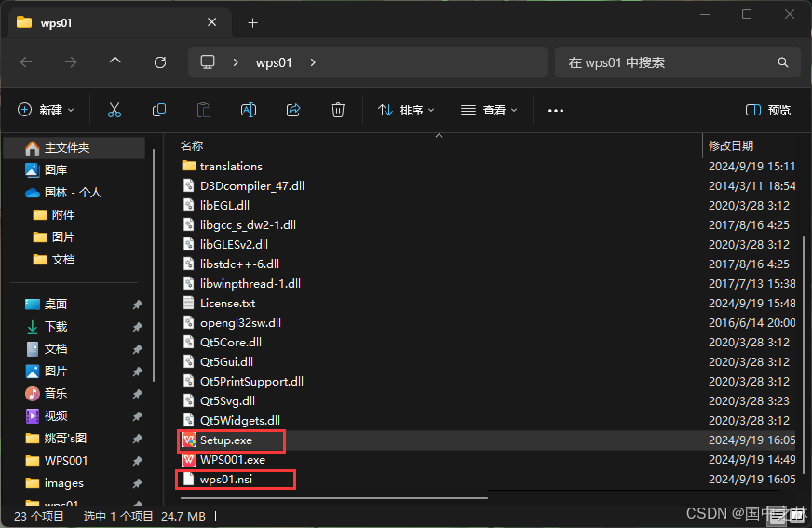This screenshot has width=812, height=528.
Task: Click the Share icon in the toolbar
Action: click(x=293, y=110)
